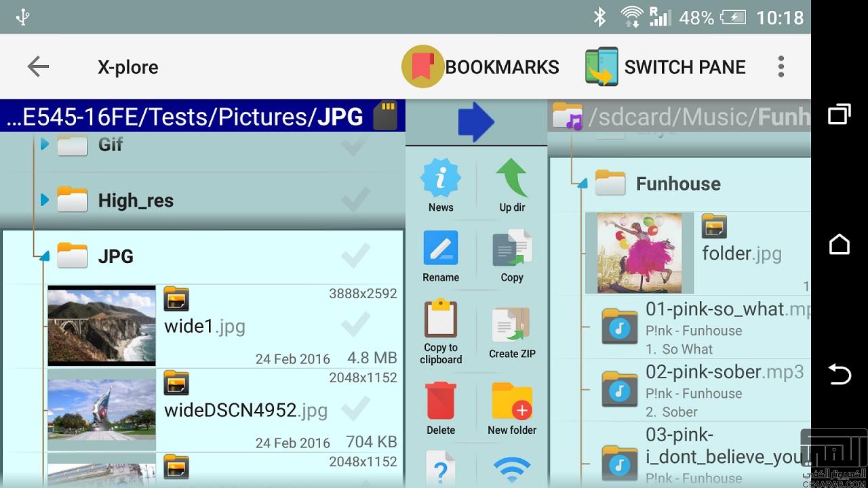Select the Funhouse folder name
Screen dimensions: 868x488
(x=678, y=184)
